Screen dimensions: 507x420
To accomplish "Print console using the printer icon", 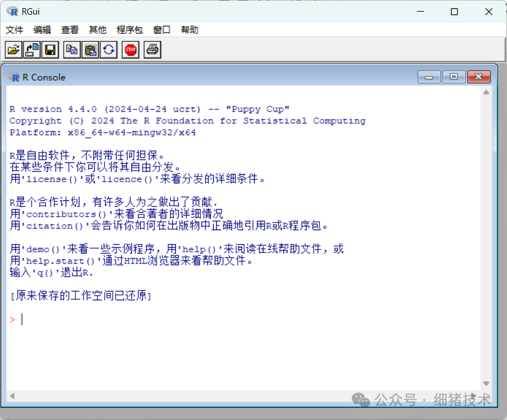I will pyautogui.click(x=152, y=50).
